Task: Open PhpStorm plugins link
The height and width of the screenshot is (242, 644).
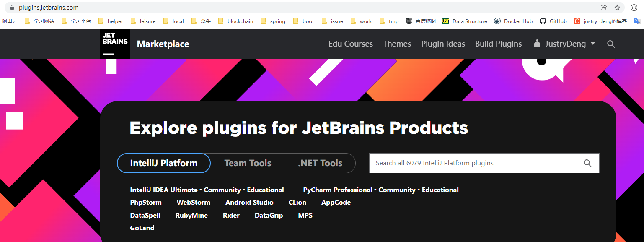Action: (x=146, y=203)
